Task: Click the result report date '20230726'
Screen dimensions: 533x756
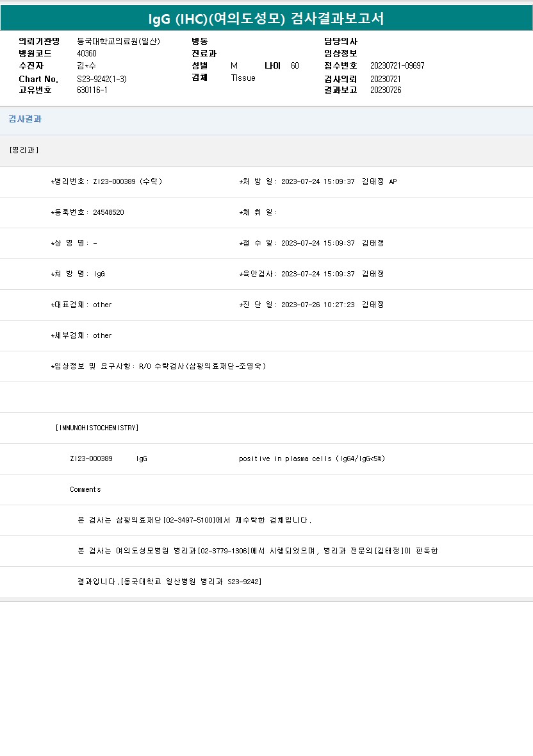Action: [x=386, y=90]
